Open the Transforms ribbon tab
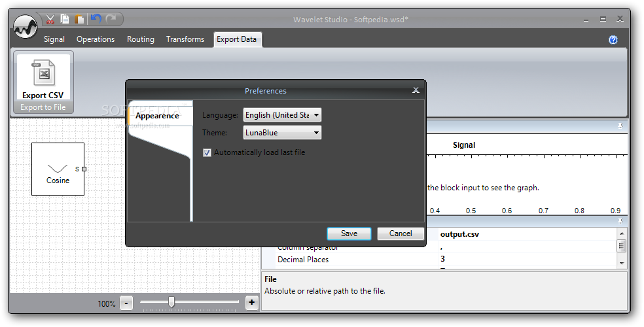 tap(185, 39)
